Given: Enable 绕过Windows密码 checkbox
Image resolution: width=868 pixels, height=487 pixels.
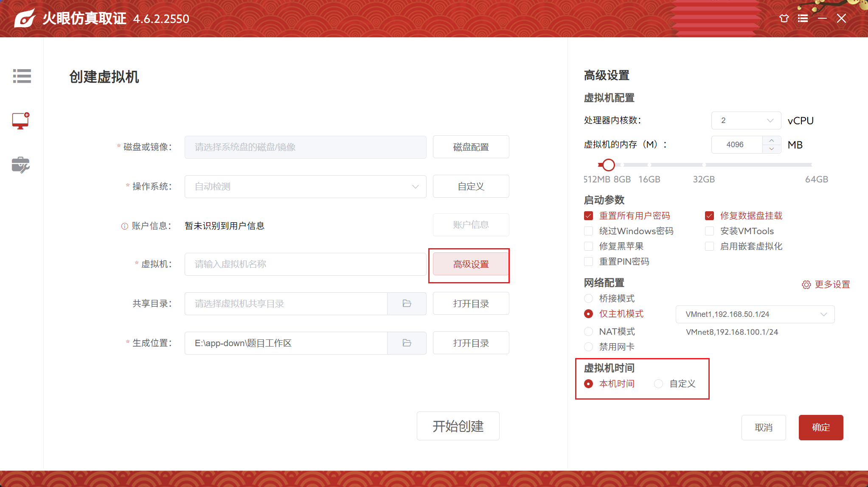Looking at the screenshot, I should pyautogui.click(x=588, y=231).
